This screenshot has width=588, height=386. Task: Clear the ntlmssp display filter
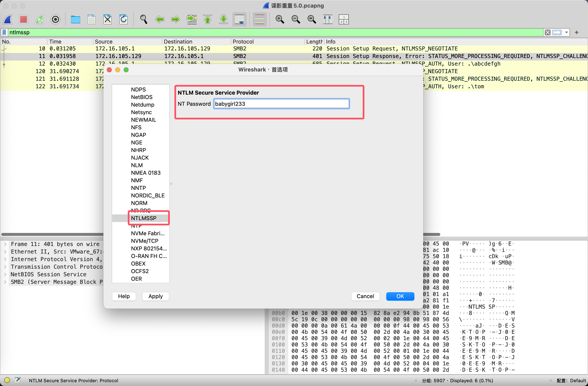coord(547,32)
